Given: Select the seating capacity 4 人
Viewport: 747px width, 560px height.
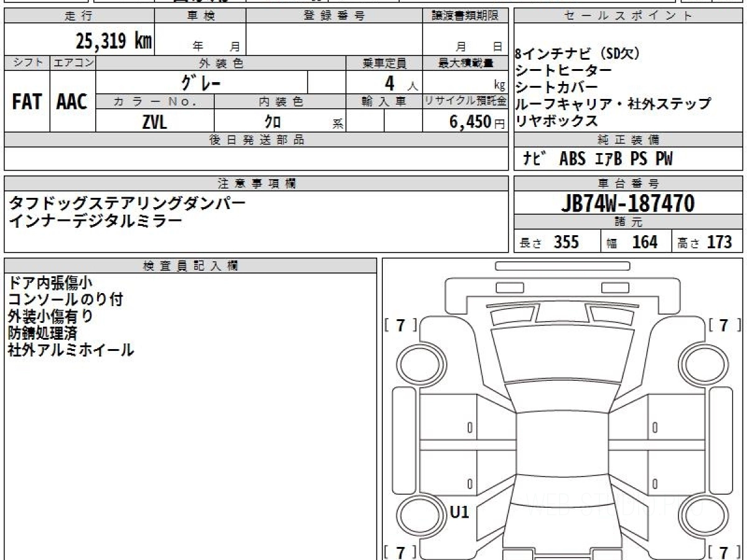Looking at the screenshot, I should coord(400,83).
